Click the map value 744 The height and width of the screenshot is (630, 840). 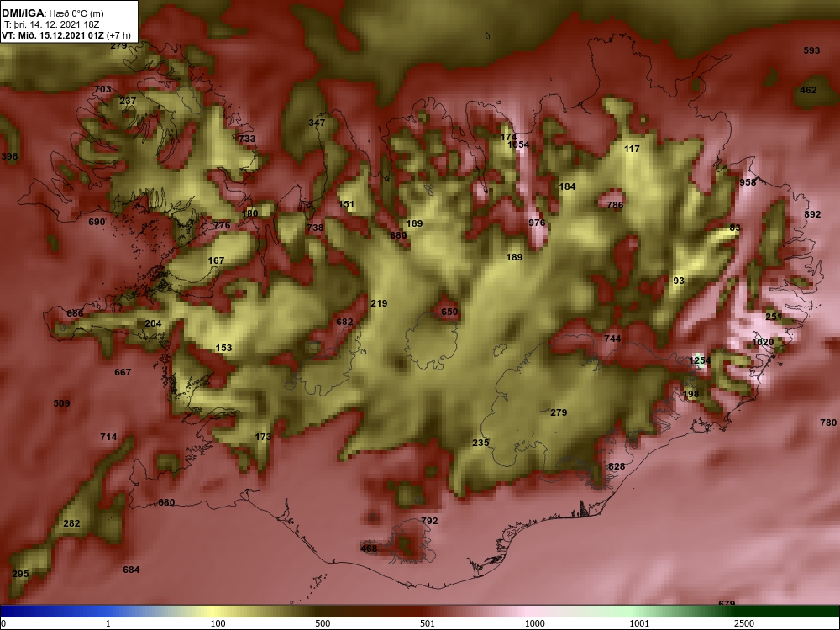coord(612,339)
